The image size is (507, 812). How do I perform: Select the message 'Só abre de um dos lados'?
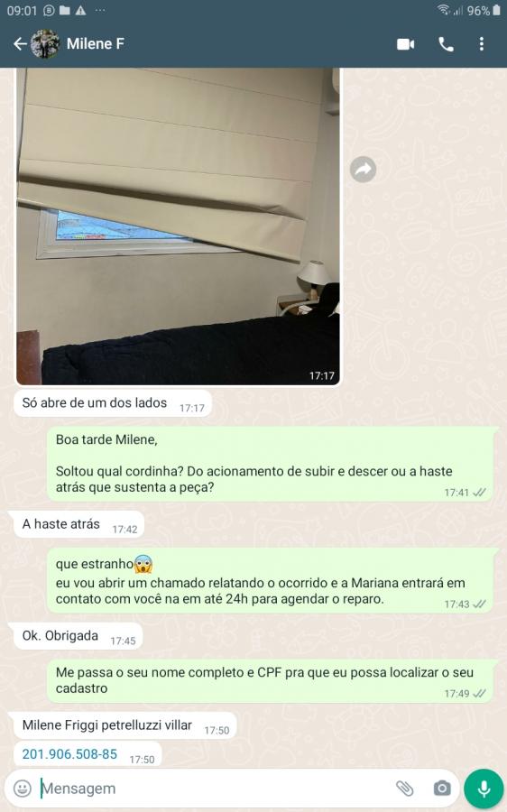(x=113, y=403)
